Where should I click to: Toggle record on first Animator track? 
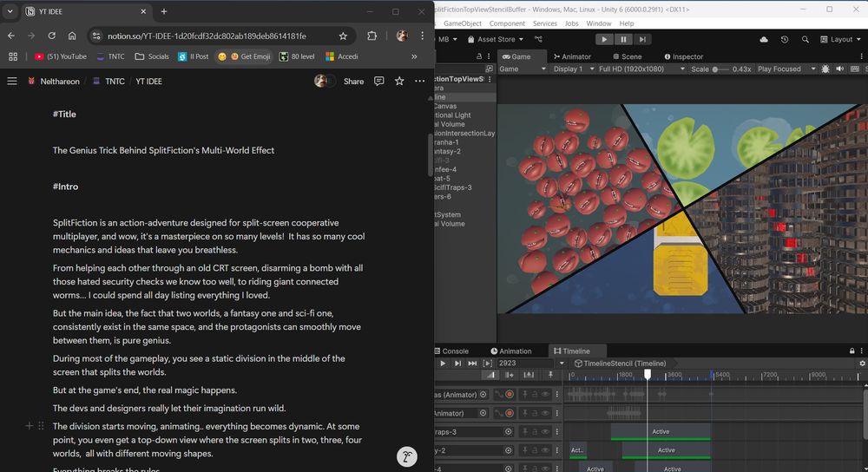(510, 395)
